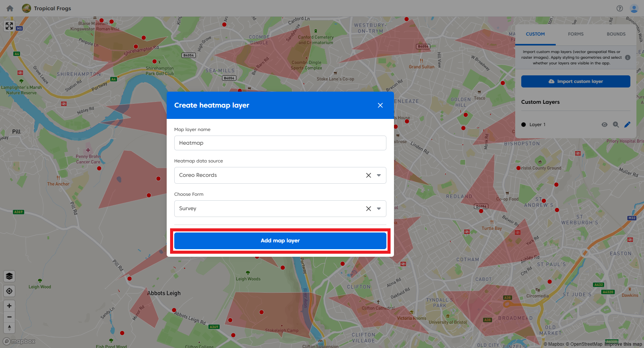The width and height of the screenshot is (644, 348).
Task: Open the help question mark icon
Action: click(620, 8)
